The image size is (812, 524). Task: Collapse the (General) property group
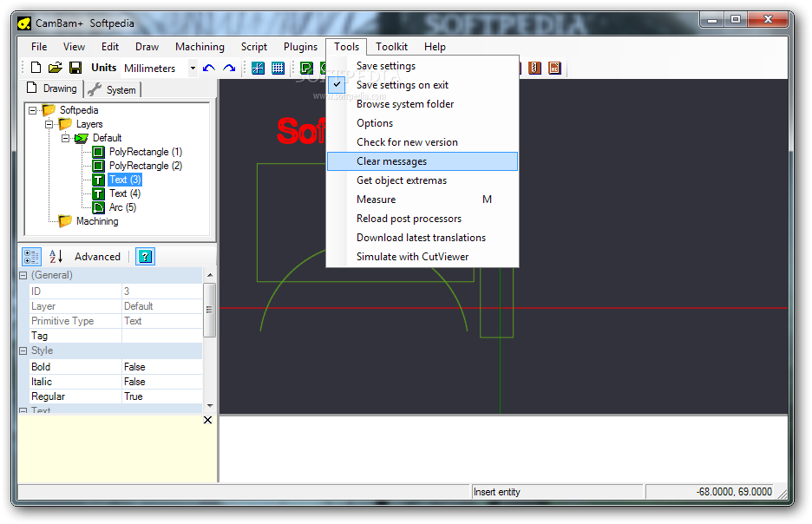23,276
